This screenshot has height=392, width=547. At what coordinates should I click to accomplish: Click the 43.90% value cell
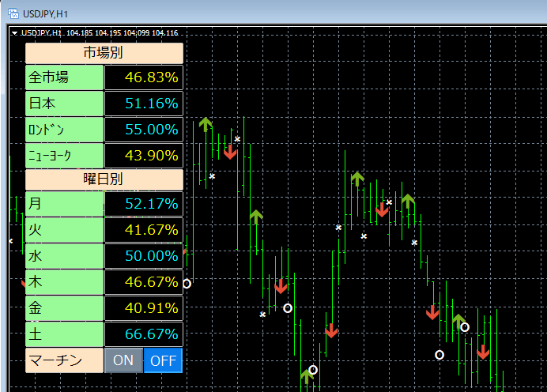[x=144, y=156]
